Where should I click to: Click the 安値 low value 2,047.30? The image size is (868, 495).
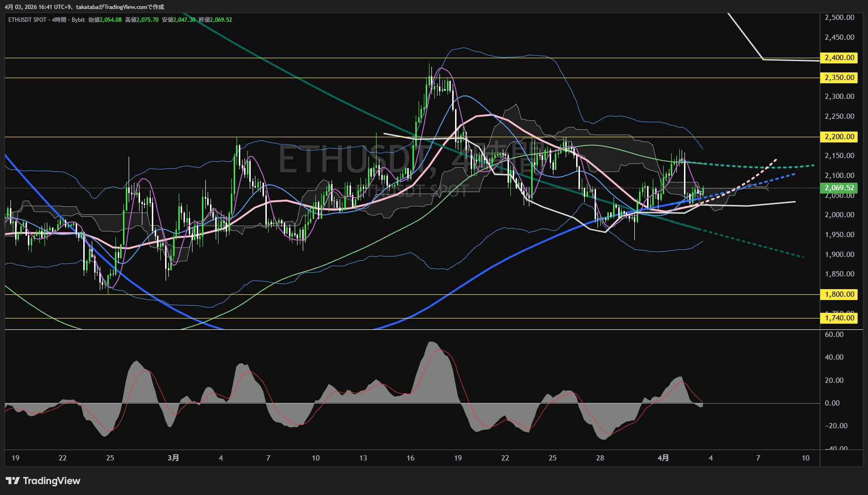(x=184, y=20)
